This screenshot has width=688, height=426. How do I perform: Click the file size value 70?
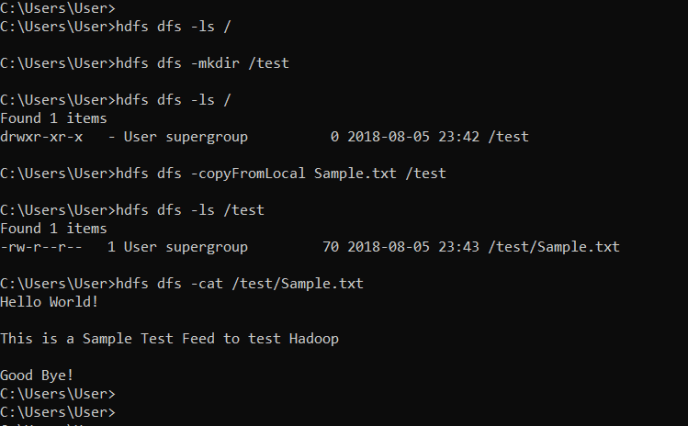click(331, 247)
